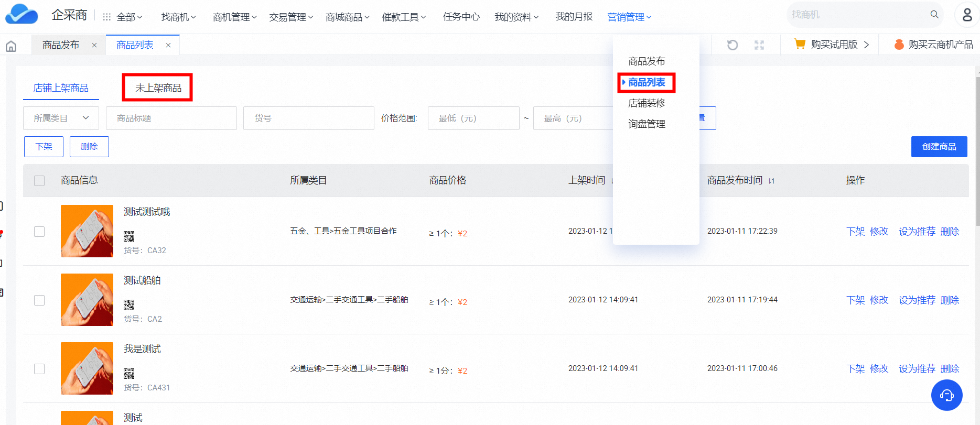This screenshot has height=425, width=980.
Task: Click 设为推荐 for 测试船舶
Action: (x=917, y=300)
